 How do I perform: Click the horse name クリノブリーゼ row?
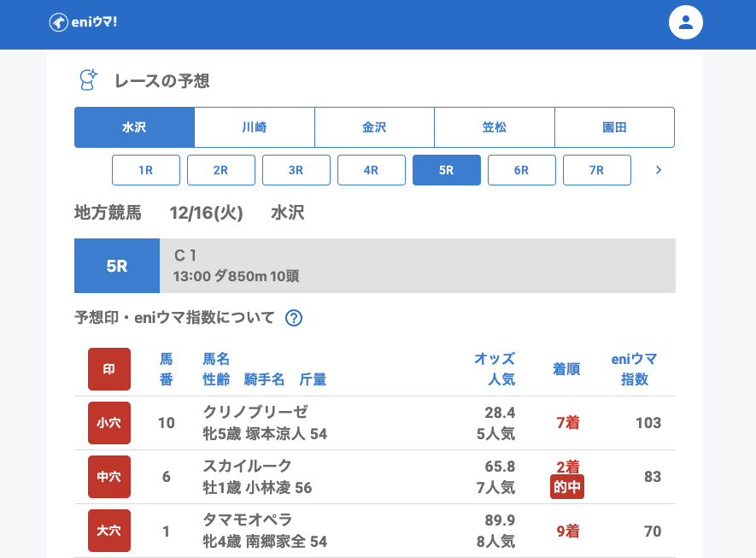click(x=255, y=412)
